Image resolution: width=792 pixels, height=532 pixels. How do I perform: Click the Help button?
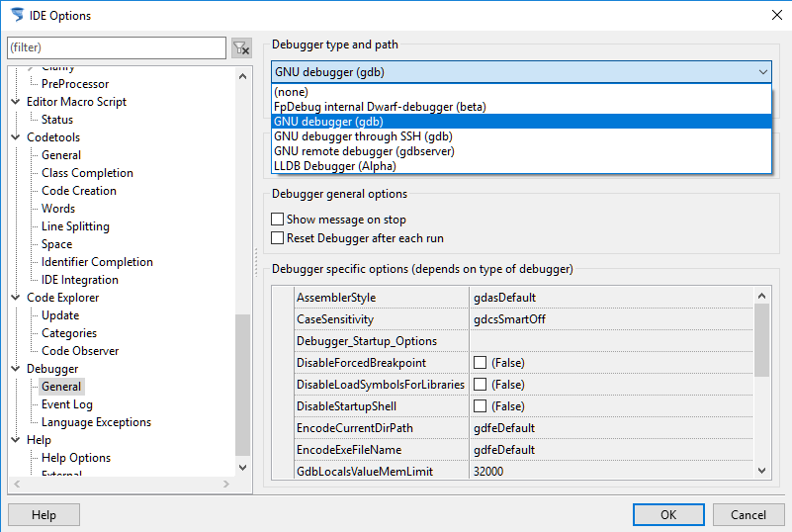[44, 515]
